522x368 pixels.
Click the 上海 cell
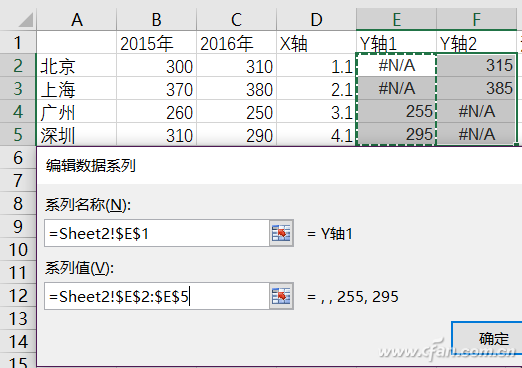(x=77, y=88)
